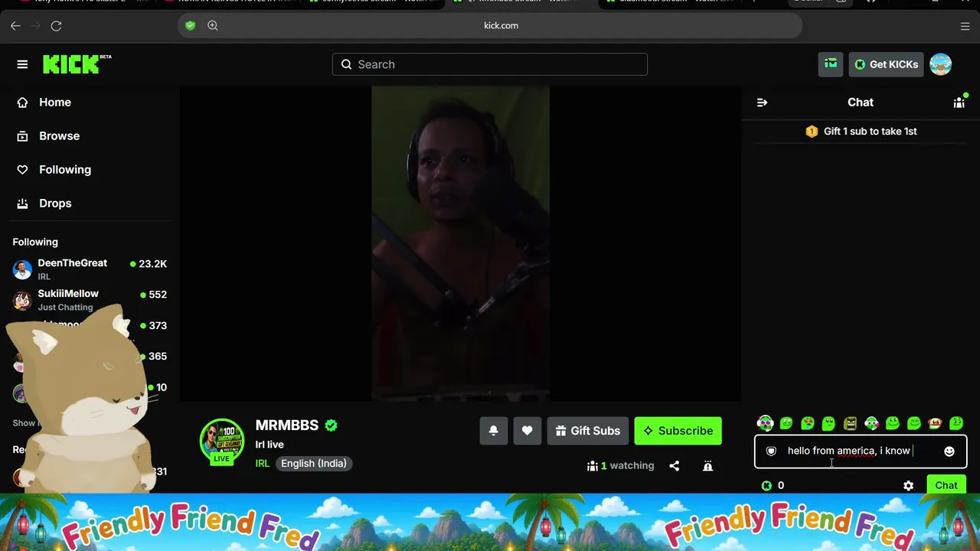Open the hamburger sidebar menu
Screen dimensions: 980x551
tap(22, 64)
